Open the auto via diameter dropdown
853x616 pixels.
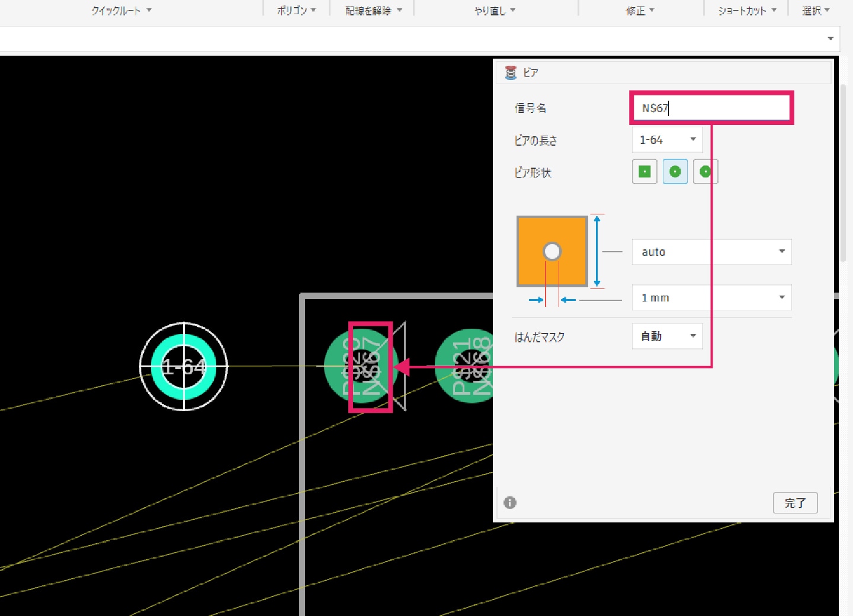click(711, 252)
